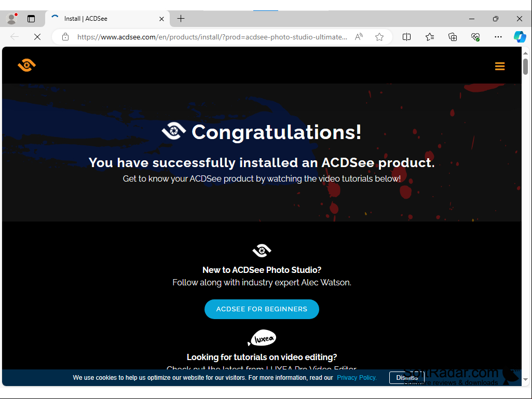Open the orange hamburger menu

pyautogui.click(x=500, y=66)
